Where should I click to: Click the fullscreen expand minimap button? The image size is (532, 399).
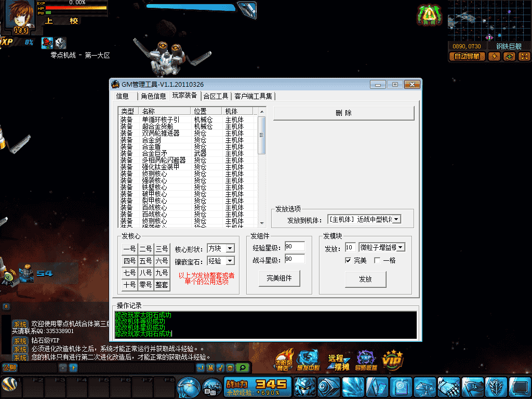coord(525,56)
